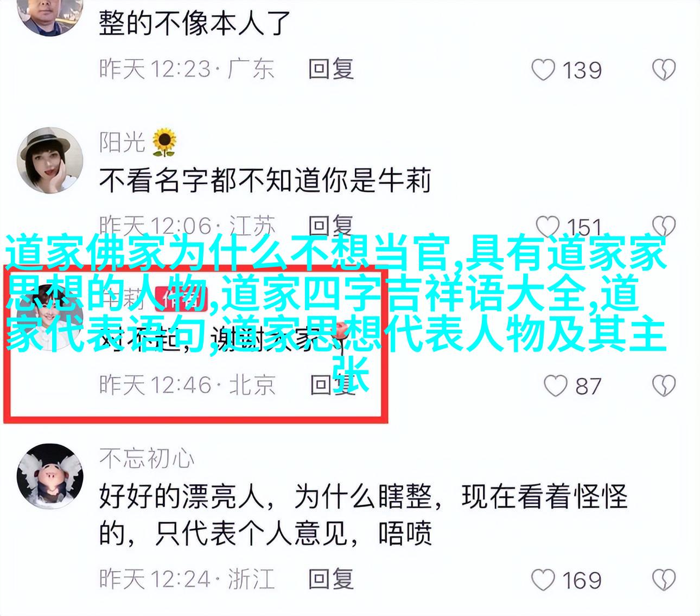Image resolution: width=700 pixels, height=616 pixels.
Task: Dislike the 12:46 Beijing comment
Action: pyautogui.click(x=664, y=386)
